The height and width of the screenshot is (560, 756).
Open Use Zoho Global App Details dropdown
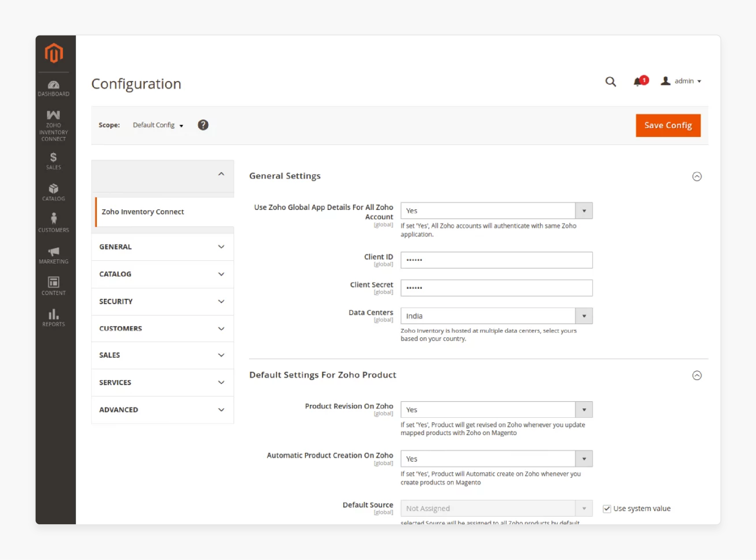pos(496,211)
